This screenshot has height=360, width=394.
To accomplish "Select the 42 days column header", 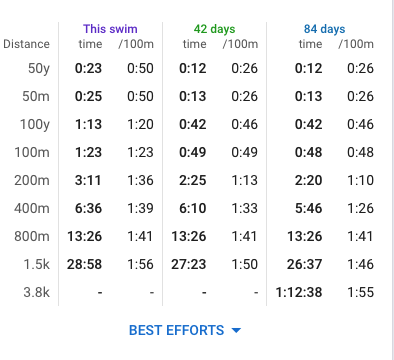I will pos(214,29).
